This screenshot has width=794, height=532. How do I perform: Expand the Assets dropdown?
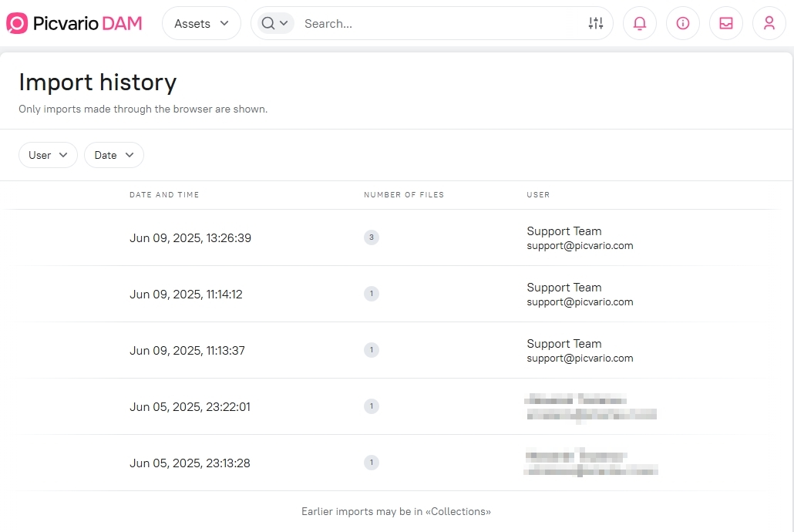tap(201, 23)
